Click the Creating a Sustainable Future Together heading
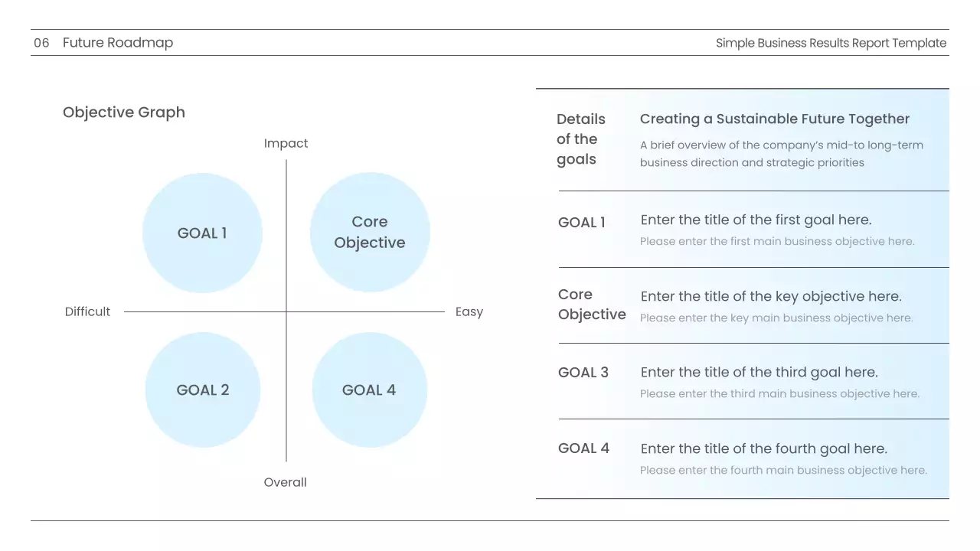The width and height of the screenshot is (980, 551). [774, 119]
